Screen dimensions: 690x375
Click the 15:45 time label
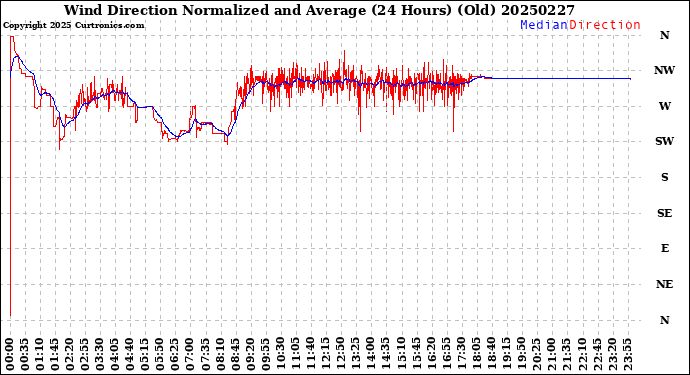416,354
